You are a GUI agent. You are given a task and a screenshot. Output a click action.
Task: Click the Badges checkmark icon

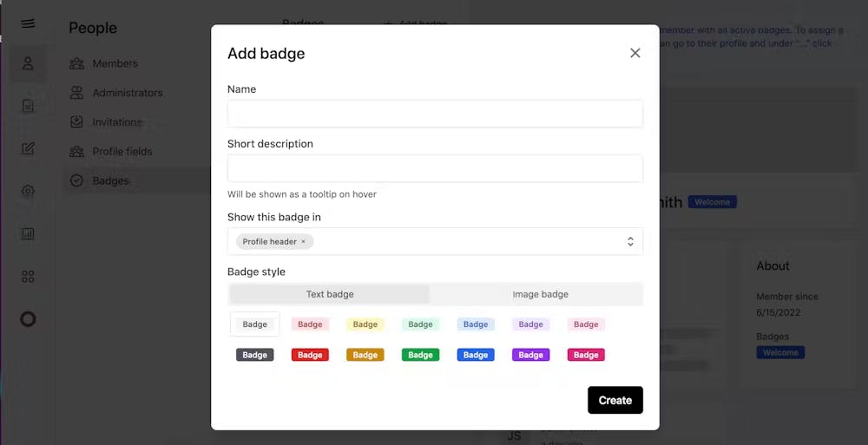(76, 181)
